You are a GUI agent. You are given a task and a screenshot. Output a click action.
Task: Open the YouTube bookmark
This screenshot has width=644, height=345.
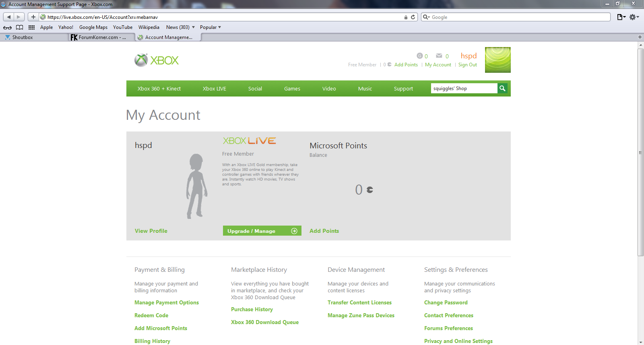(123, 27)
